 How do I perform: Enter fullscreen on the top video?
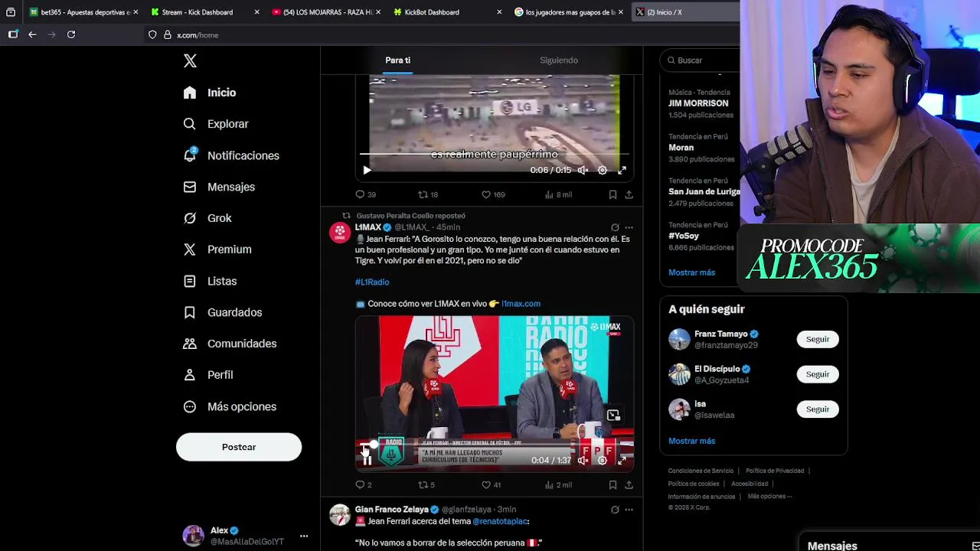click(x=622, y=171)
